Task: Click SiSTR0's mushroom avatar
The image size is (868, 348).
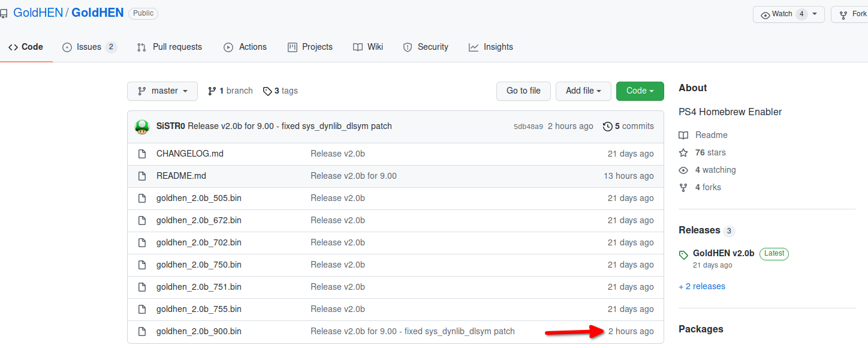Action: click(142, 127)
